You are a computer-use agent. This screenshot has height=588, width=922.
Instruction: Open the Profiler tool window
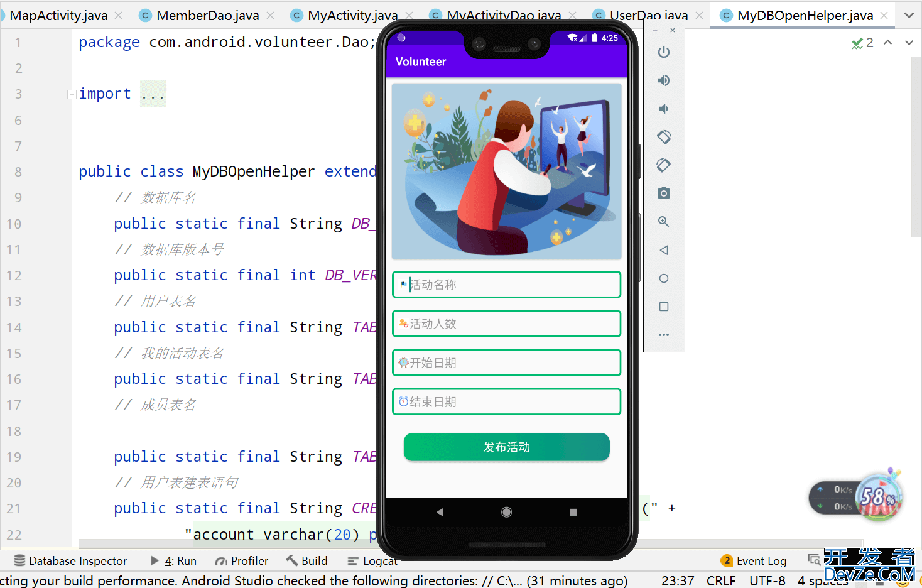coord(241,561)
